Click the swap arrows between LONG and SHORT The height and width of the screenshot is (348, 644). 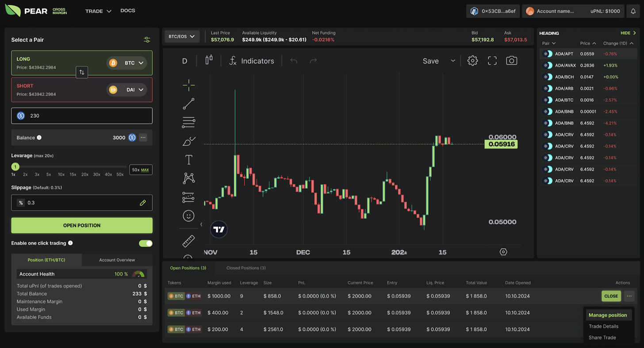coord(82,72)
